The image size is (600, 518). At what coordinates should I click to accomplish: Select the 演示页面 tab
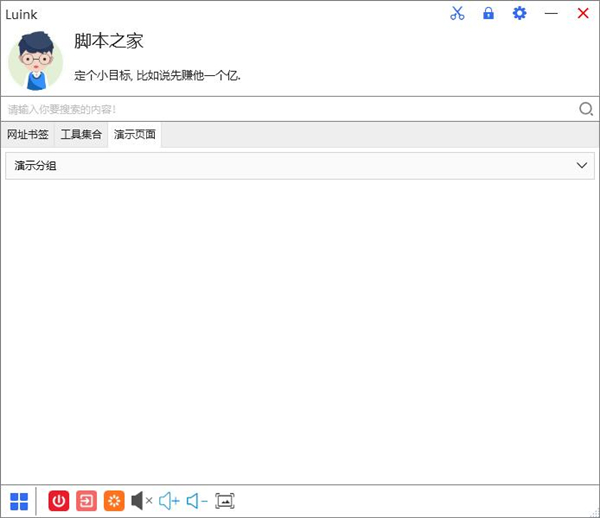(x=135, y=135)
